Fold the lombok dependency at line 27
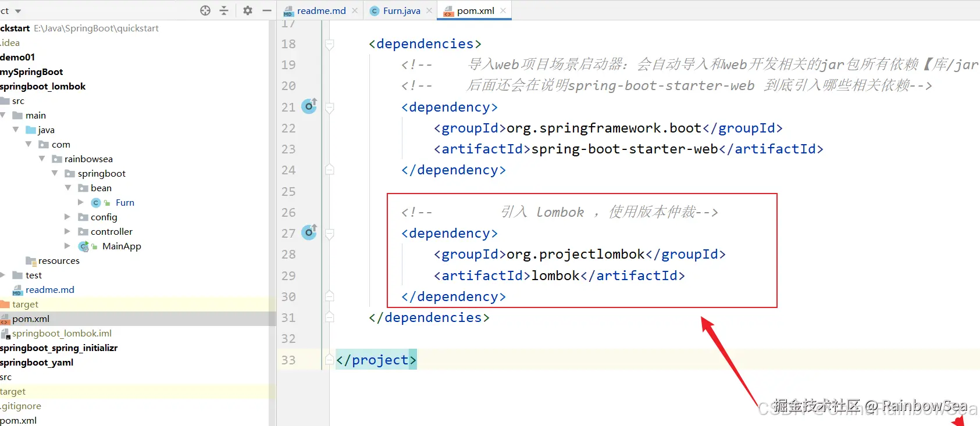 (x=330, y=234)
